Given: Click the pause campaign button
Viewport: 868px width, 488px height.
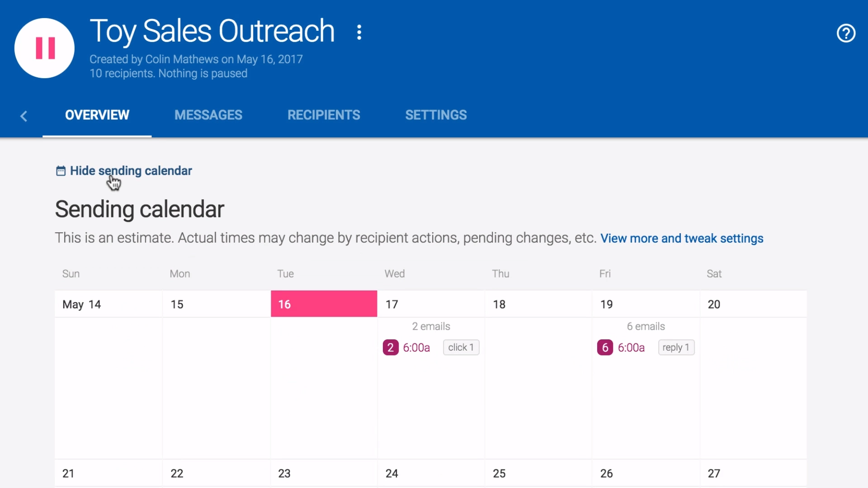Looking at the screenshot, I should tap(44, 48).
